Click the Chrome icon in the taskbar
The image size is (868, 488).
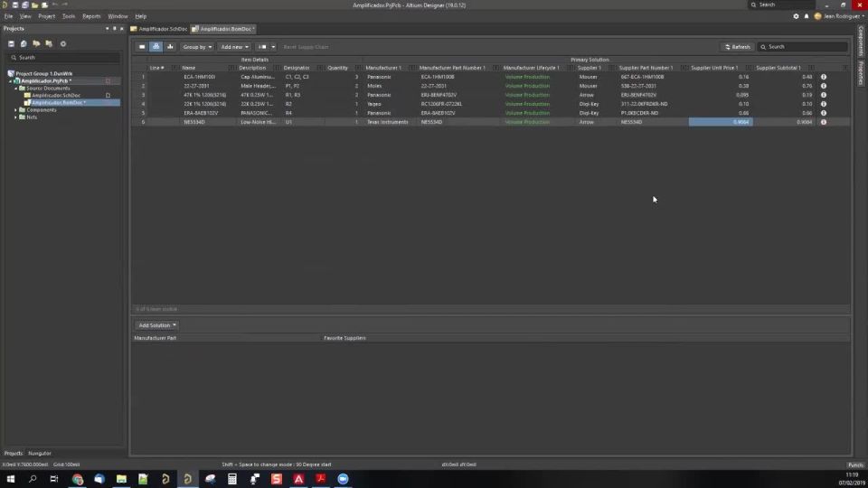(78, 479)
